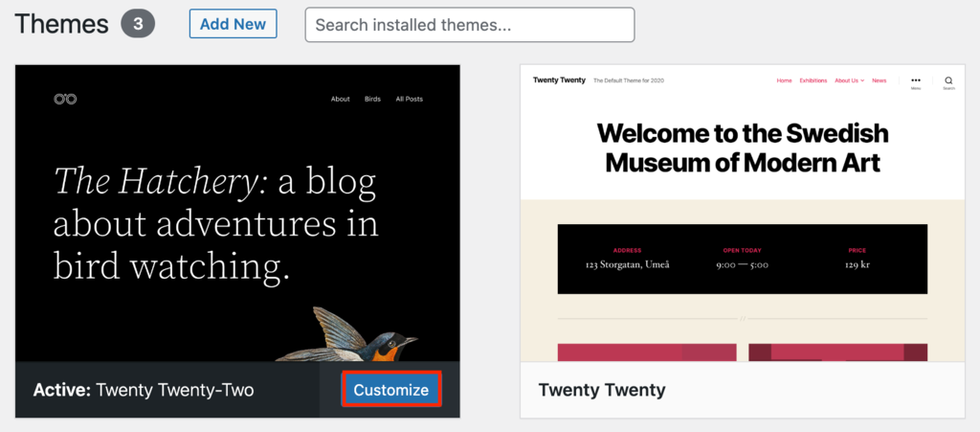Click the Add New theme button

(234, 24)
